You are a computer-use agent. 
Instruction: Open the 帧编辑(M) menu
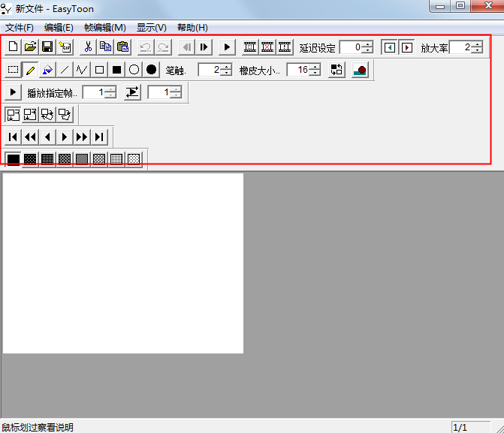[x=105, y=28]
